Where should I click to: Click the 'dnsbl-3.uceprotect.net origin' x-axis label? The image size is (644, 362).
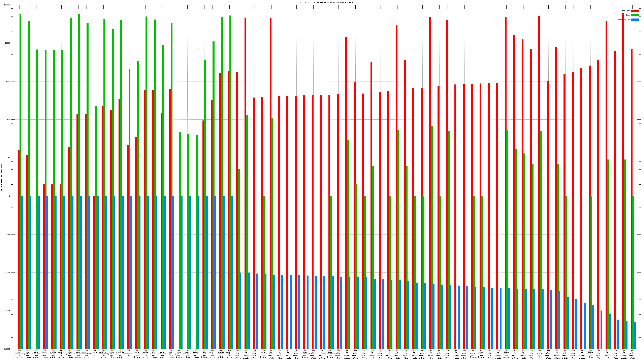(103, 354)
